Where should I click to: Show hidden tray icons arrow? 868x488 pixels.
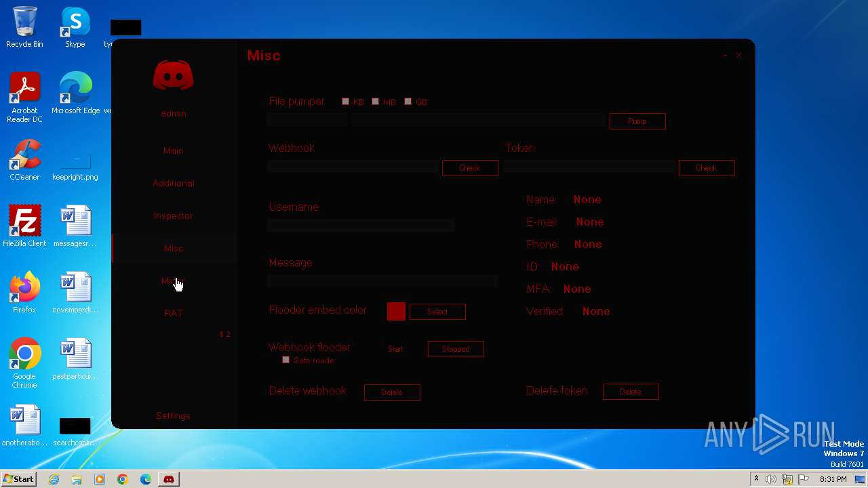coord(756,479)
